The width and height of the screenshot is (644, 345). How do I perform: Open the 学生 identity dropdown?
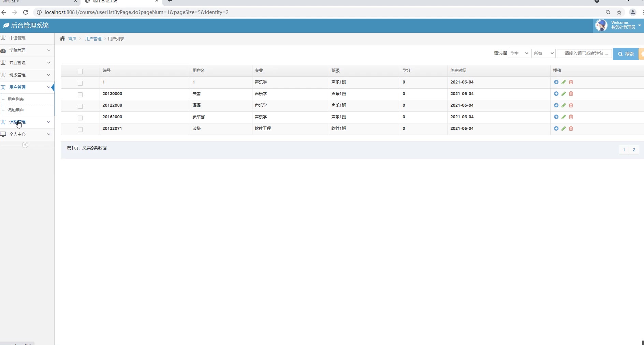click(519, 54)
